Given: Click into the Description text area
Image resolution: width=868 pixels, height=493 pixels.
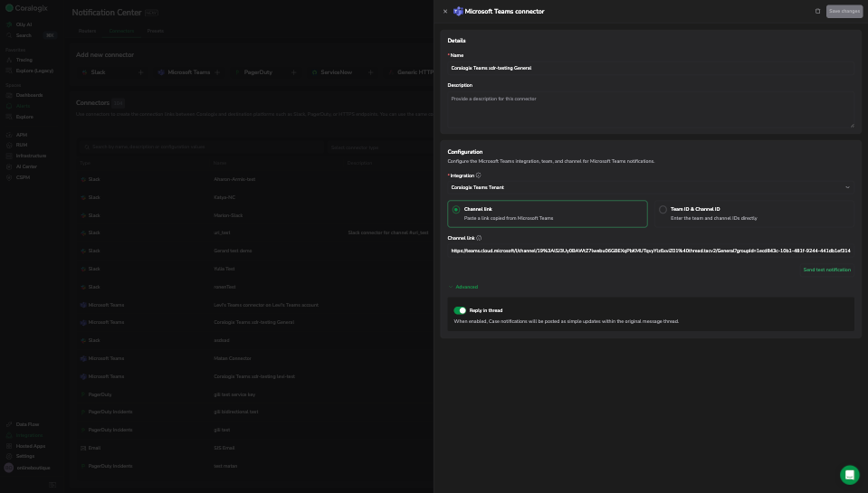Looking at the screenshot, I should (651, 109).
